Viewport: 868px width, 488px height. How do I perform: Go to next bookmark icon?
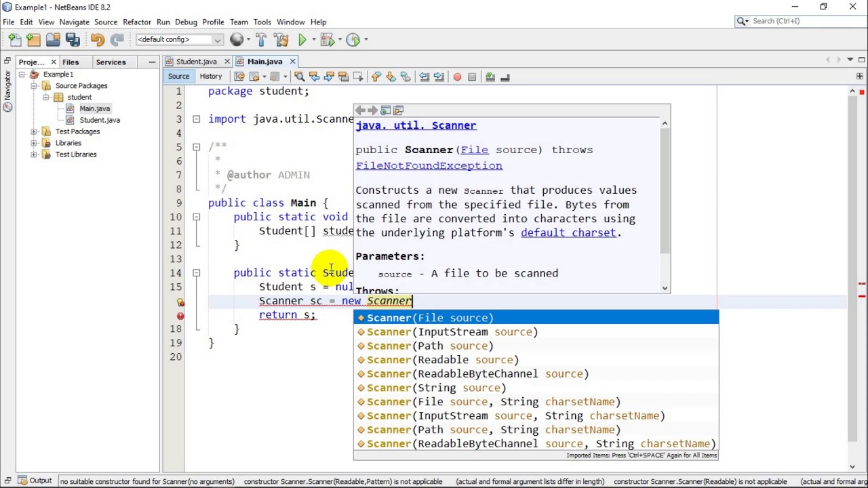[391, 77]
